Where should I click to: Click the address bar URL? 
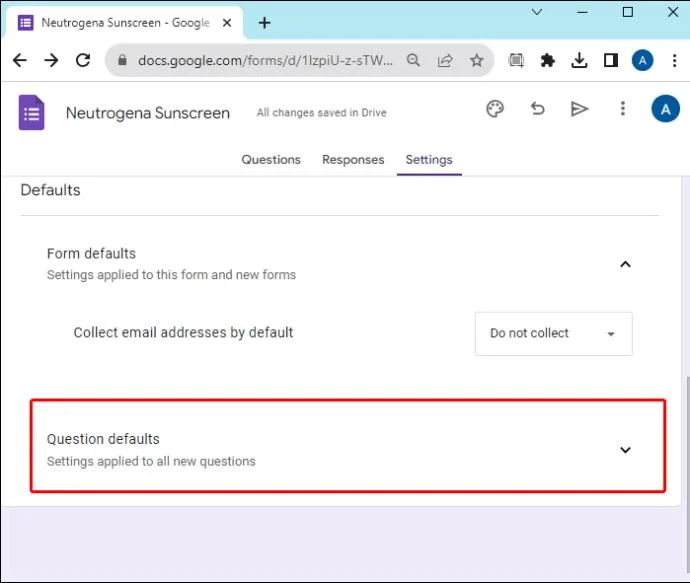(265, 60)
